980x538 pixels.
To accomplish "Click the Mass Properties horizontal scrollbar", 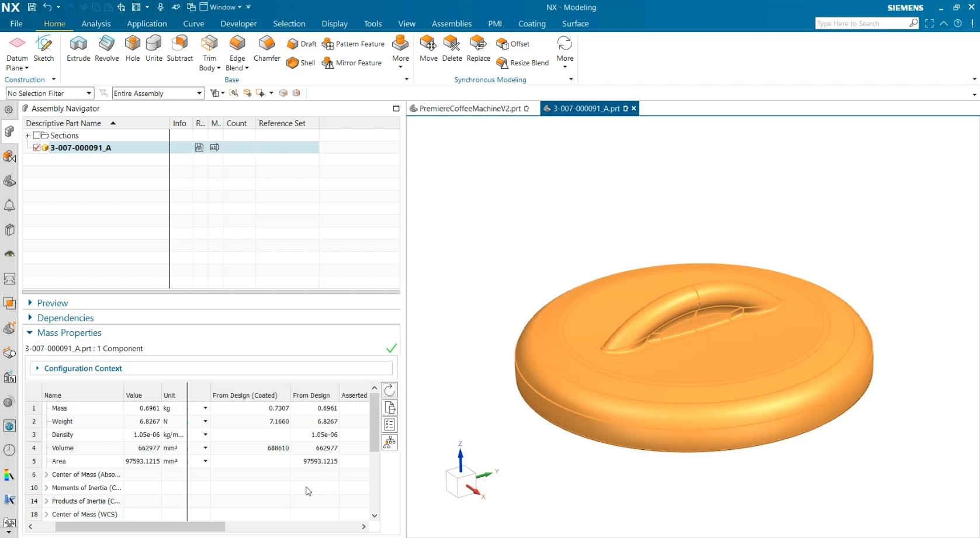I will tap(140, 527).
